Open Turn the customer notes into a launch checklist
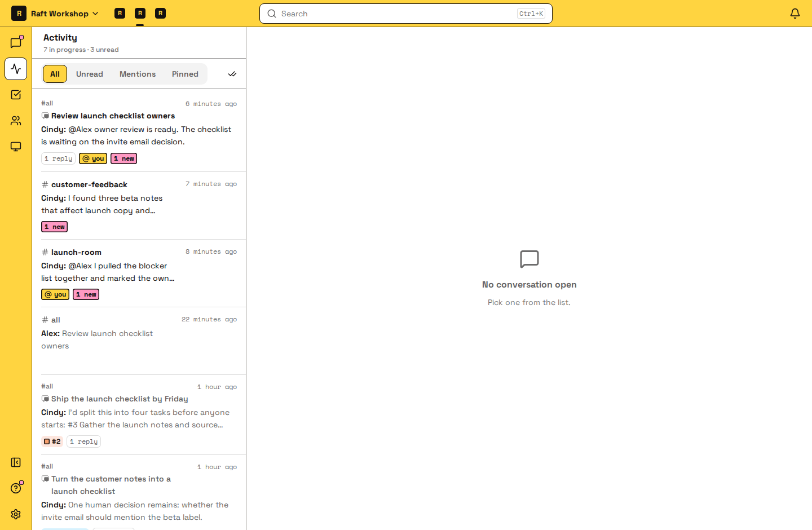The width and height of the screenshot is (812, 530). pyautogui.click(x=139, y=492)
